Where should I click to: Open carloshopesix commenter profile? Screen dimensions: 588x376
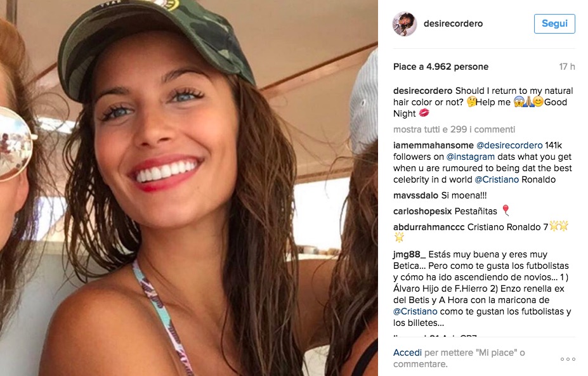422,211
